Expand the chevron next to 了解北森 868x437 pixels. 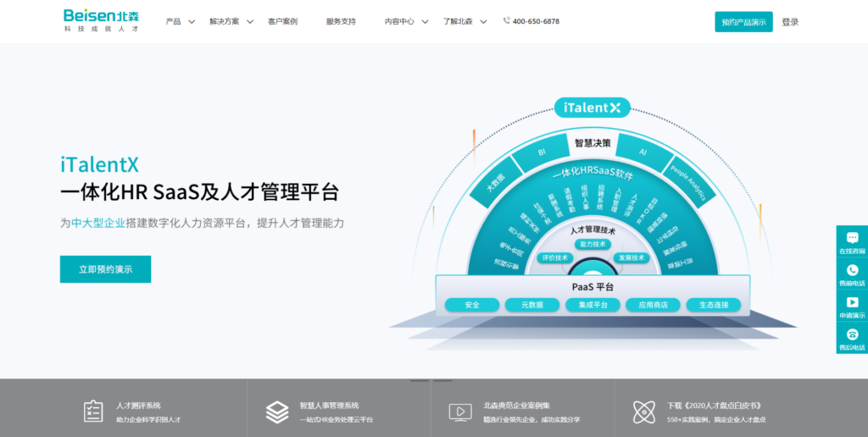(483, 21)
